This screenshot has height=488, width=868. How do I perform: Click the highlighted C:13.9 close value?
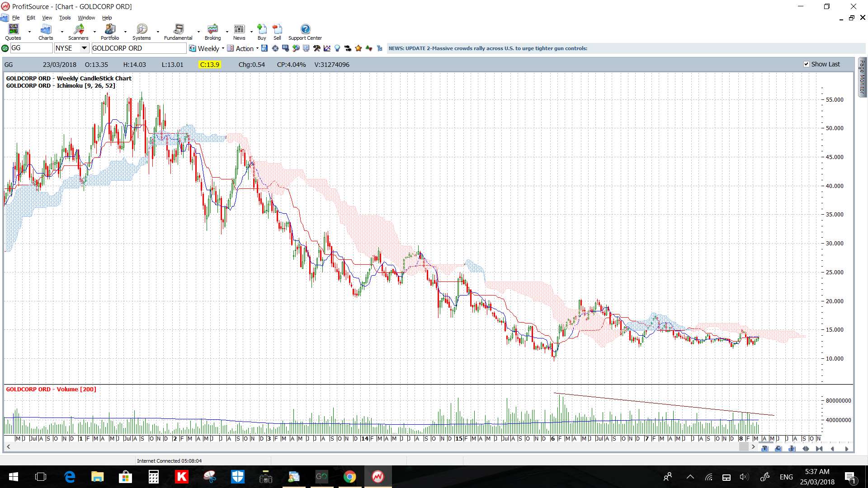[210, 65]
